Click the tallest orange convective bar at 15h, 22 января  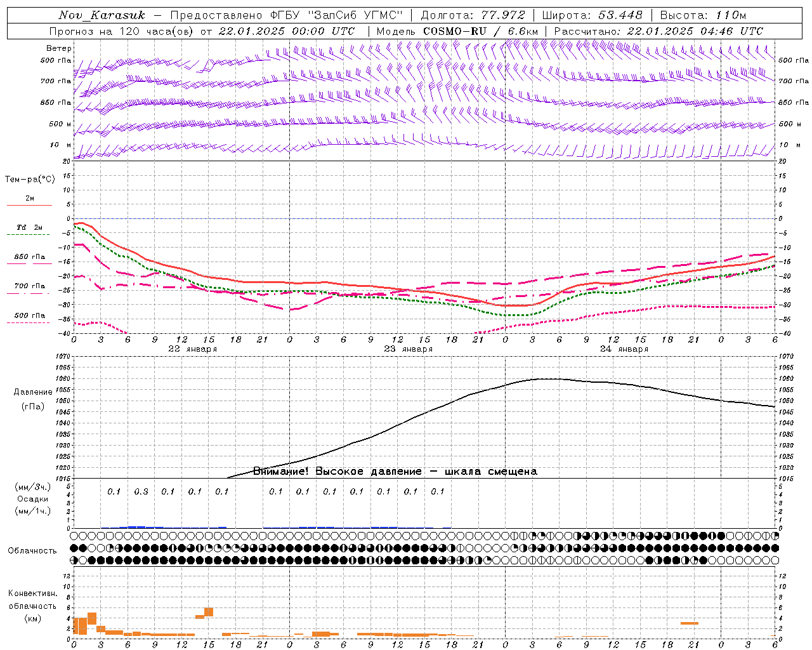(x=209, y=612)
